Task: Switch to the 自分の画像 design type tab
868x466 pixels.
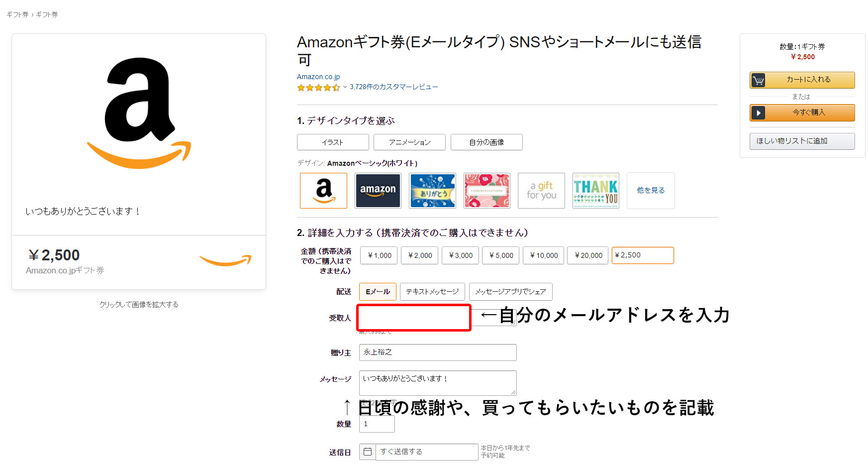Action: click(486, 142)
